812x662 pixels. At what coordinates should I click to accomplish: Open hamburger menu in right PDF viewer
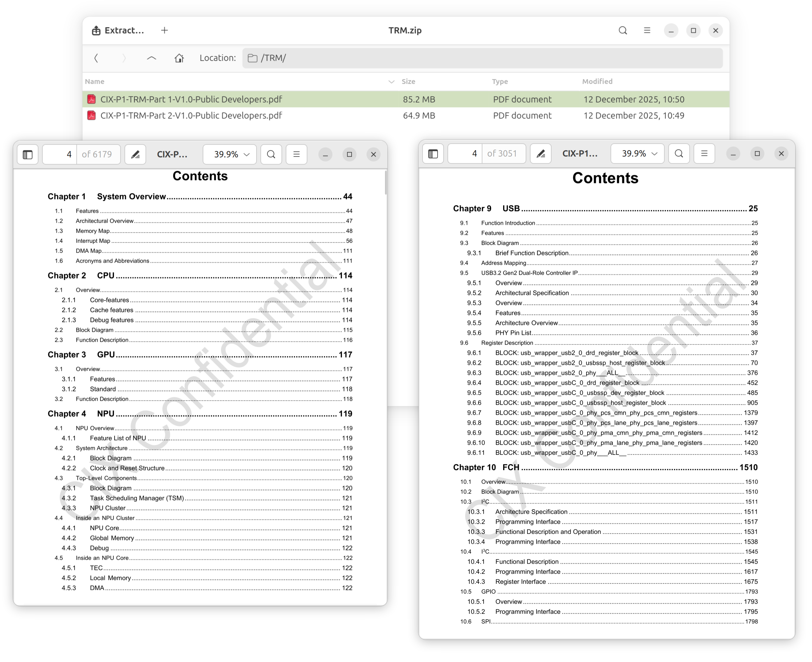coord(704,154)
